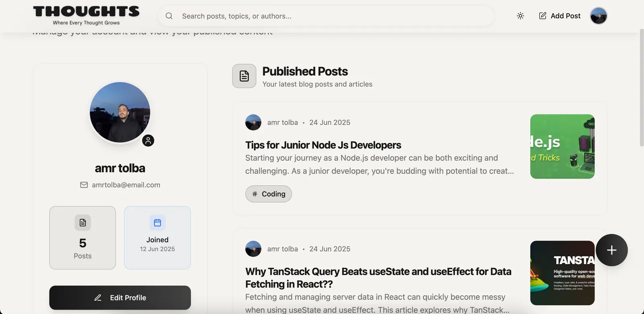Click the document icon in Posts card
The height and width of the screenshot is (314, 644).
pos(83,223)
